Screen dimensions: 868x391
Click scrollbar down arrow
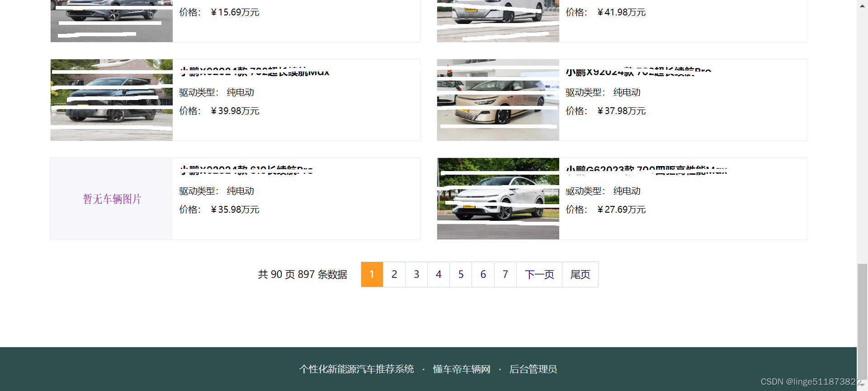[862, 385]
